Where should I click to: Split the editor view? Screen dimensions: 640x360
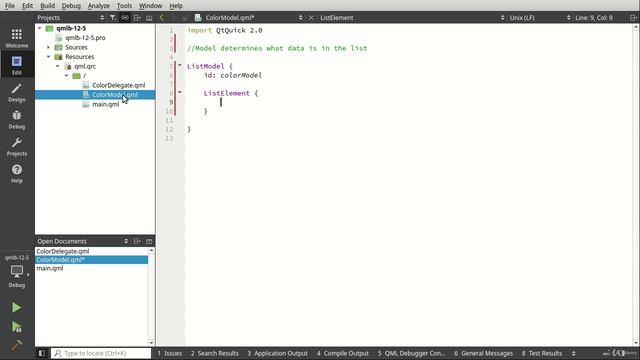tap(633, 18)
